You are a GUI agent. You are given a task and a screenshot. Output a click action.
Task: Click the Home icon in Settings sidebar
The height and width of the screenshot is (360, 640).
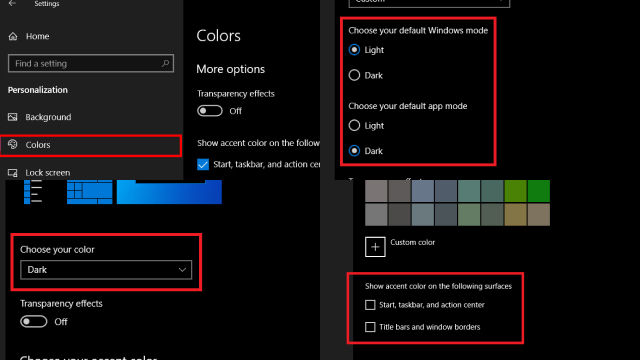(x=13, y=36)
